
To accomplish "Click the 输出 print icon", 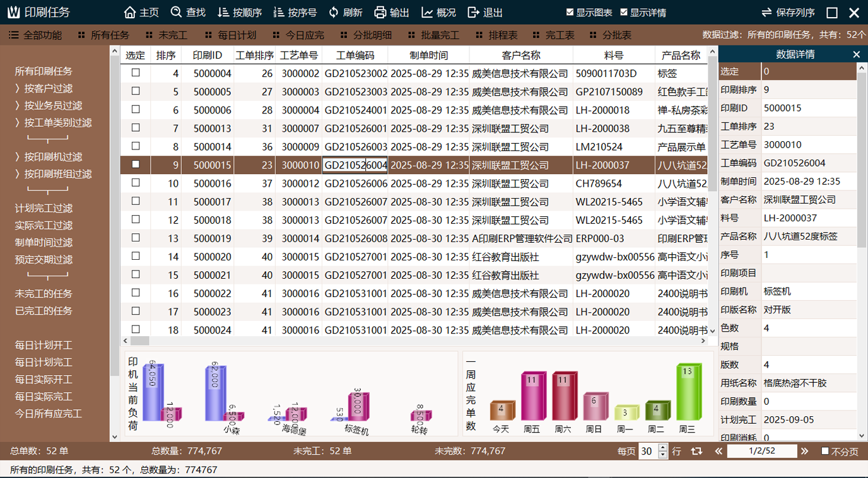I will [x=380, y=13].
